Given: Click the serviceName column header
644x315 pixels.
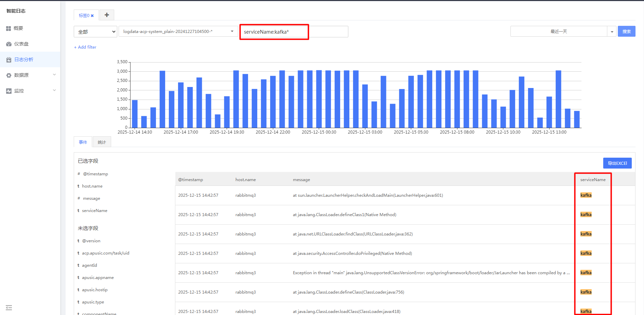Looking at the screenshot, I should pos(593,179).
